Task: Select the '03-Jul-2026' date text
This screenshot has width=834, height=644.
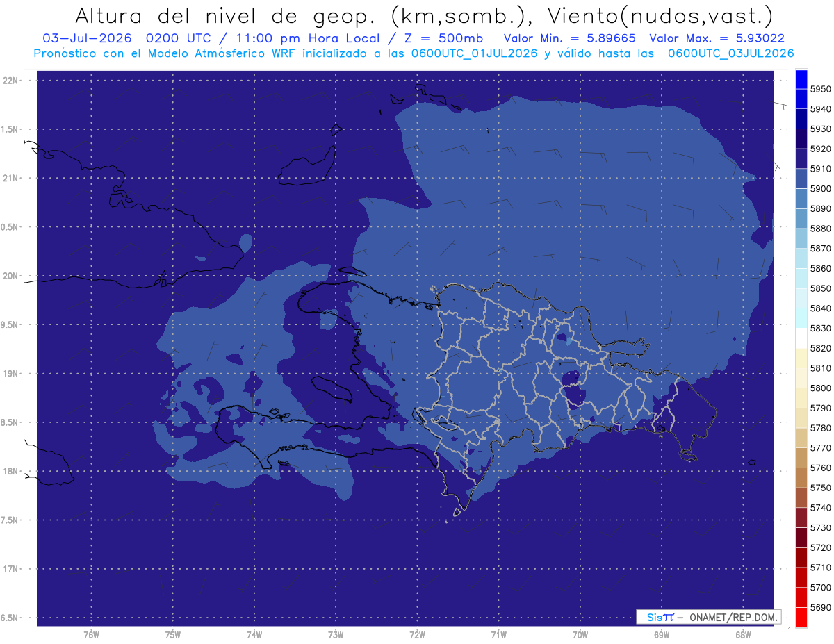Action: click(89, 38)
